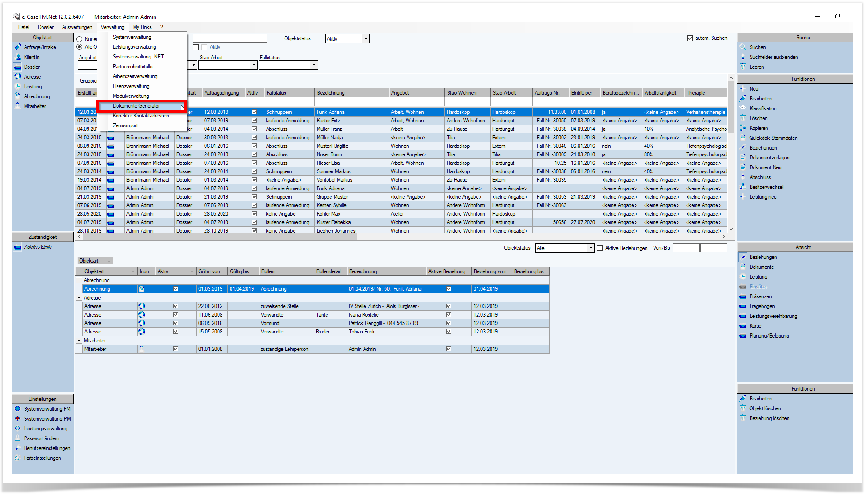This screenshot has width=868, height=496.
Task: Click the Bearbeiten pencil icon under Neu
Action: [x=743, y=99]
